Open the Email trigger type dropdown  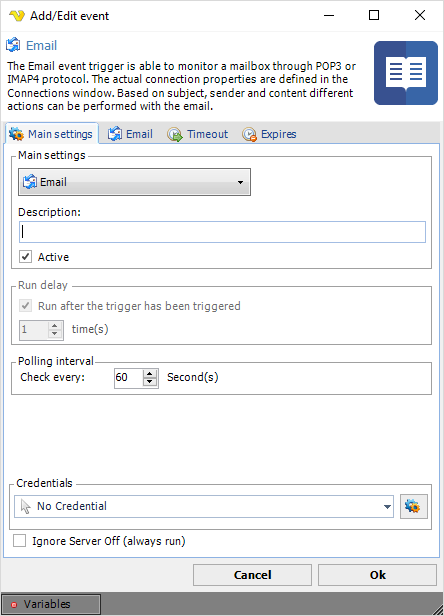coord(134,182)
